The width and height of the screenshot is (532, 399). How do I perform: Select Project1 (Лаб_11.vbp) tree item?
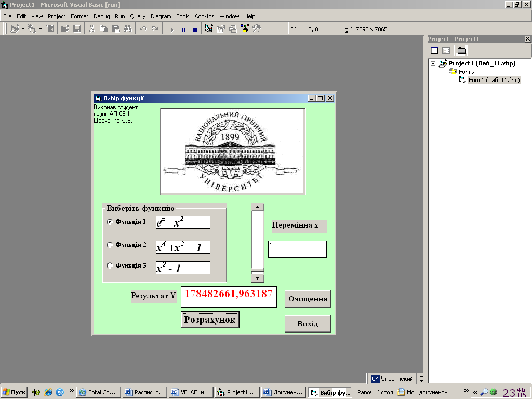coord(482,63)
